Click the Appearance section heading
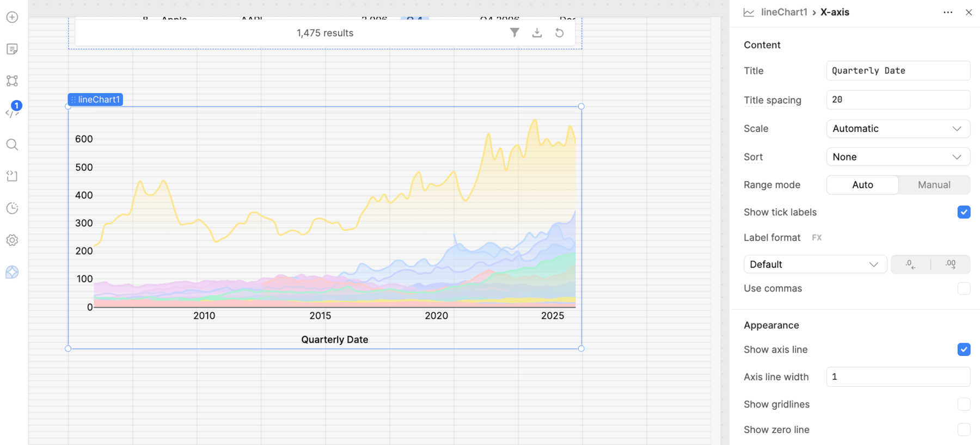 [x=771, y=325]
